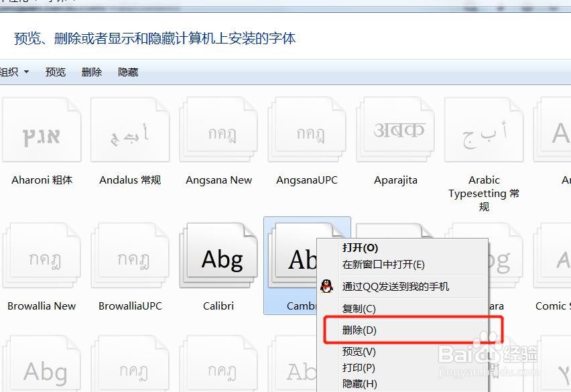Select the Angsana New font icon
571x392 pixels.
[x=218, y=129]
